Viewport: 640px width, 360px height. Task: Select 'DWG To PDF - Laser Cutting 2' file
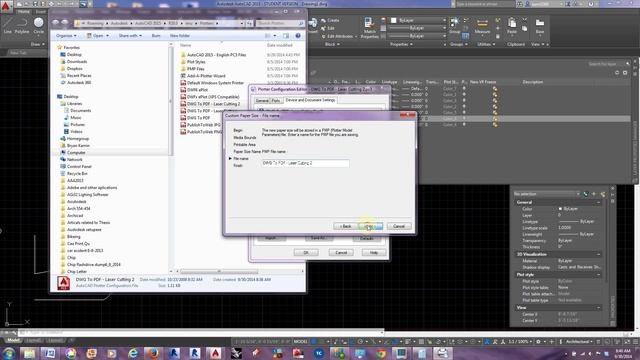coord(213,104)
